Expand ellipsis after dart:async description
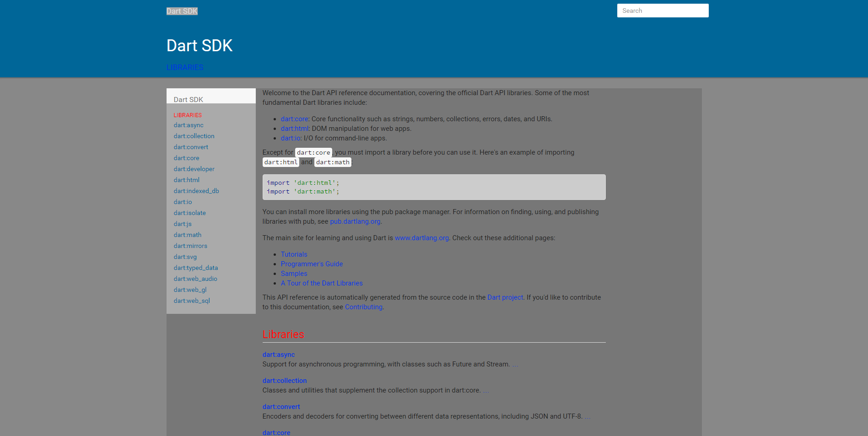 click(x=515, y=364)
